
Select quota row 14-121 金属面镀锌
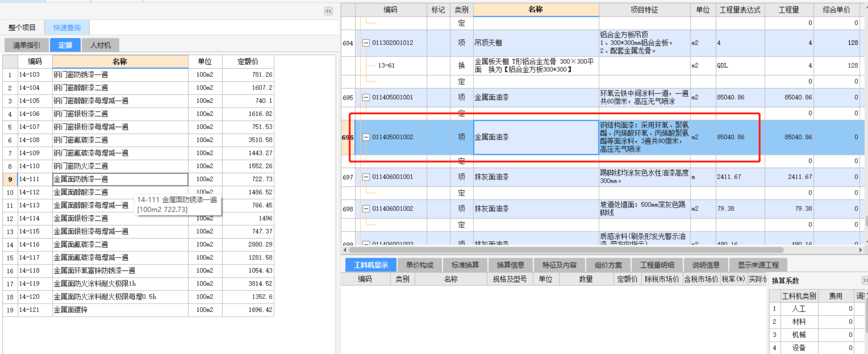(x=138, y=310)
